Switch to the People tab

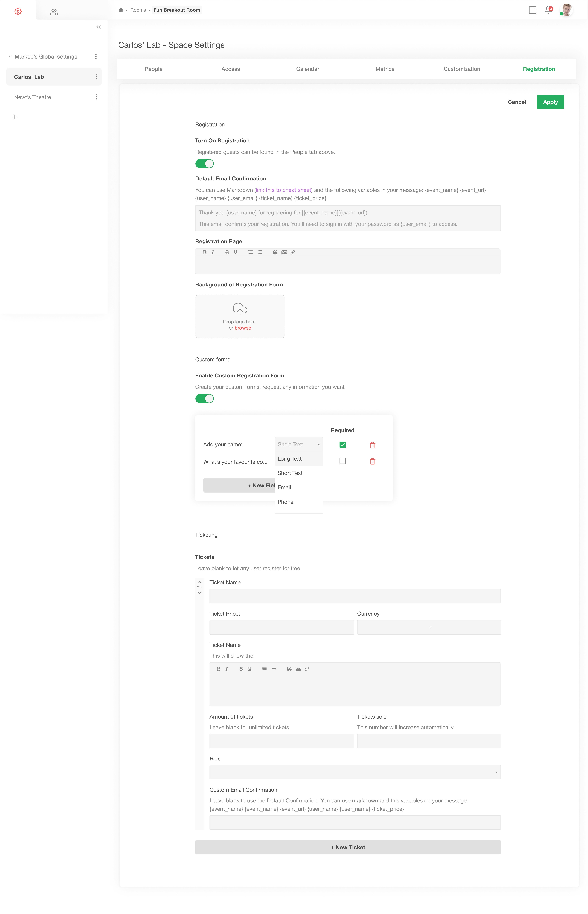pos(153,69)
